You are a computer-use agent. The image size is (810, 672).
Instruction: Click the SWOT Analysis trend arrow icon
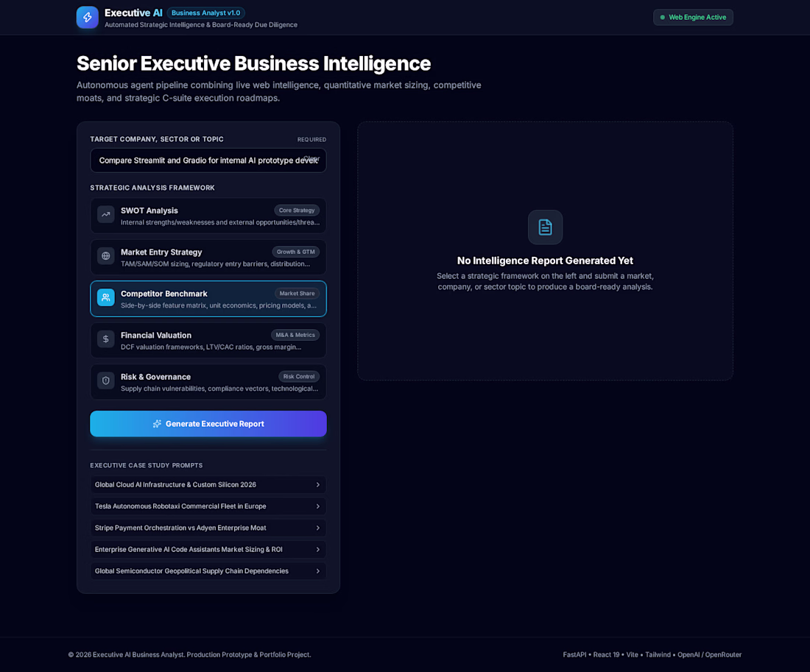(x=106, y=214)
